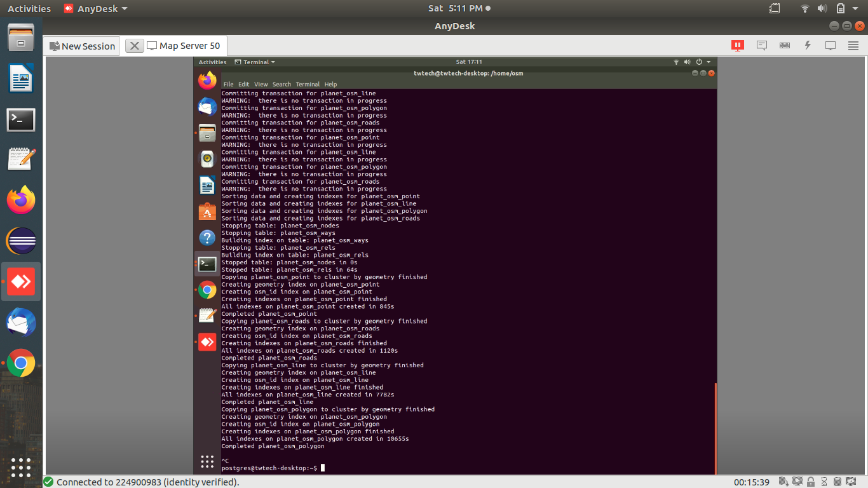Image resolution: width=868 pixels, height=488 pixels.
Task: Expand the AnyDesk app menu in top bar
Action: click(95, 8)
